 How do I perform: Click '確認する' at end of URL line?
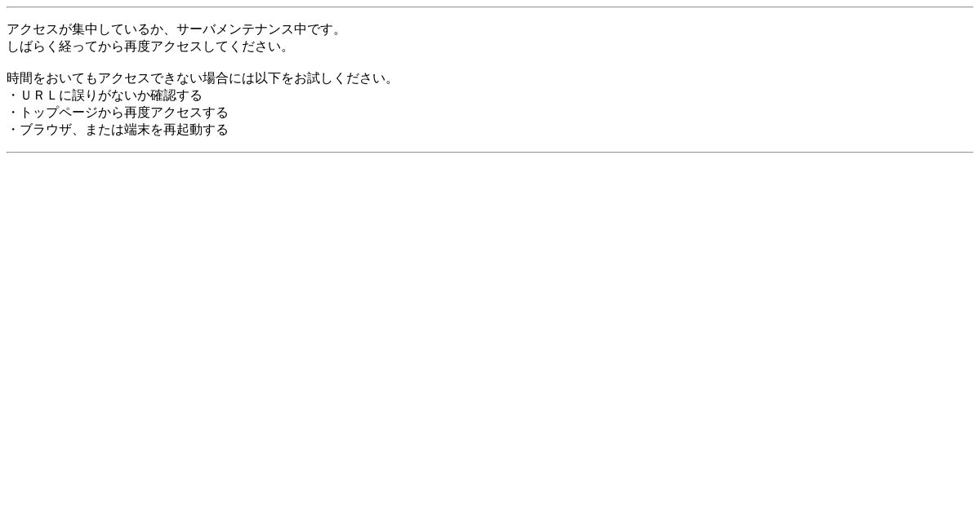click(x=176, y=95)
